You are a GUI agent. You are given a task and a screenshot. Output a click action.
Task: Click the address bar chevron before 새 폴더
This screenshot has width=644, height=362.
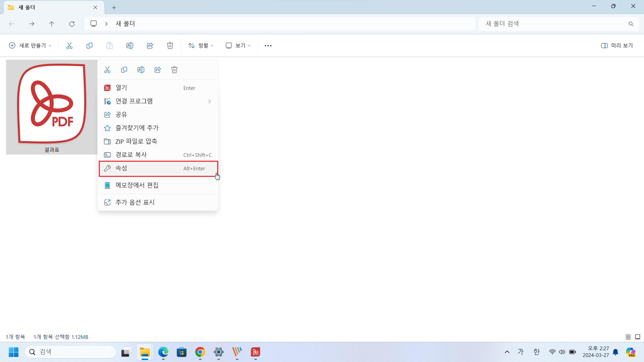click(106, 24)
